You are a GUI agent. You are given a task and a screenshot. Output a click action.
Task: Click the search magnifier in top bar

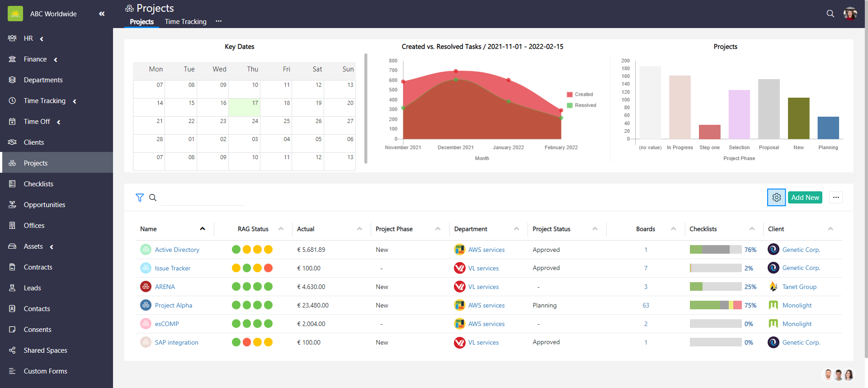[x=830, y=14]
